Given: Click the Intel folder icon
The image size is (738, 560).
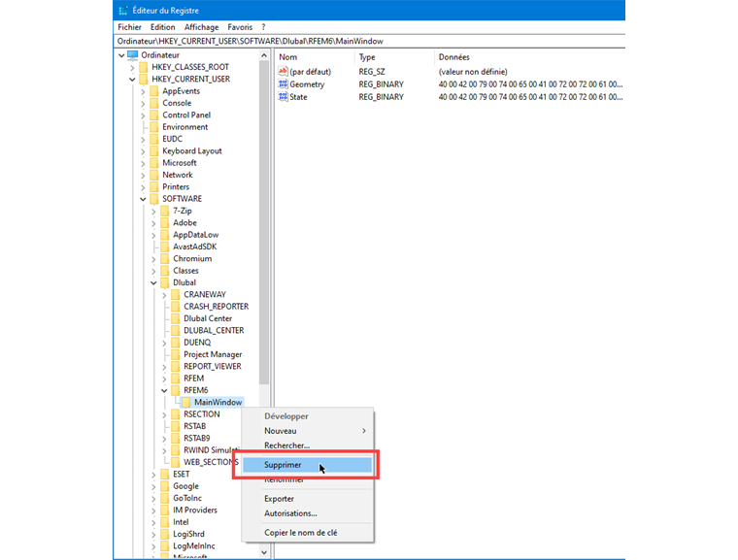Looking at the screenshot, I should tap(165, 522).
